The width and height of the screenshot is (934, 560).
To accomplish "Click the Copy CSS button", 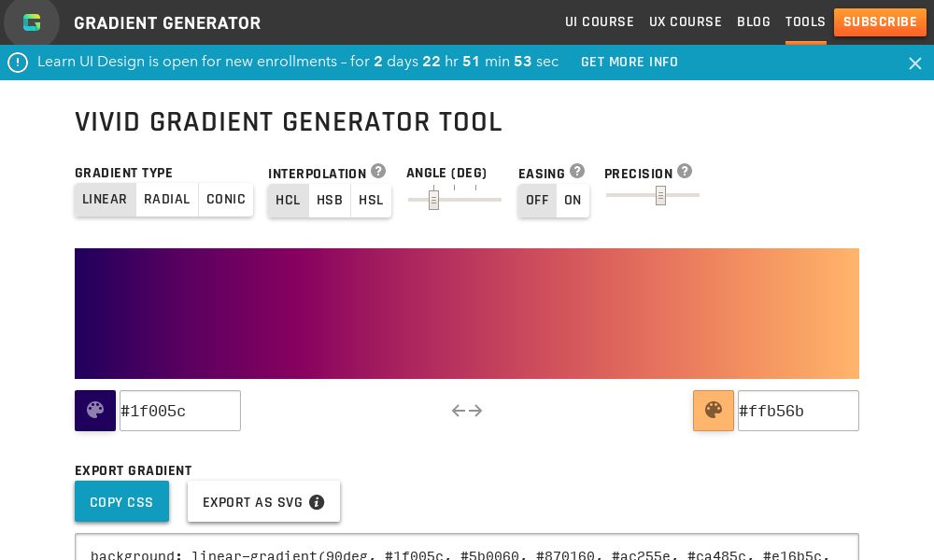I will point(121,501).
